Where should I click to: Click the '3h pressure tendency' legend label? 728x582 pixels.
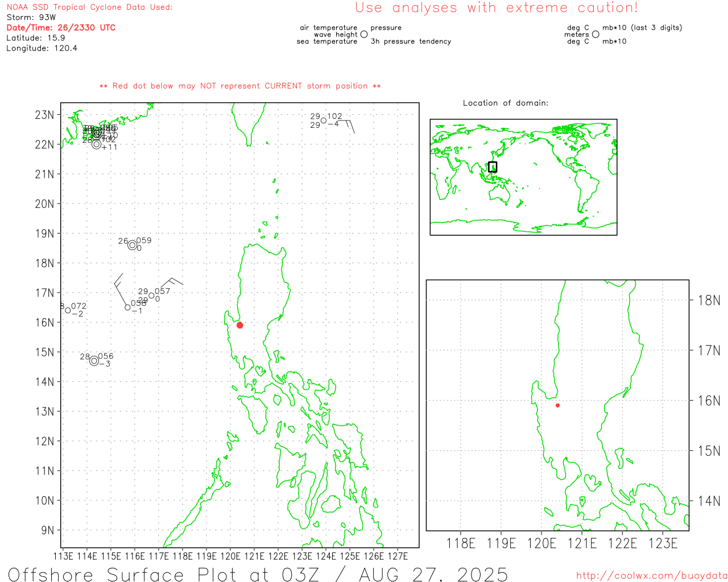[x=411, y=41]
